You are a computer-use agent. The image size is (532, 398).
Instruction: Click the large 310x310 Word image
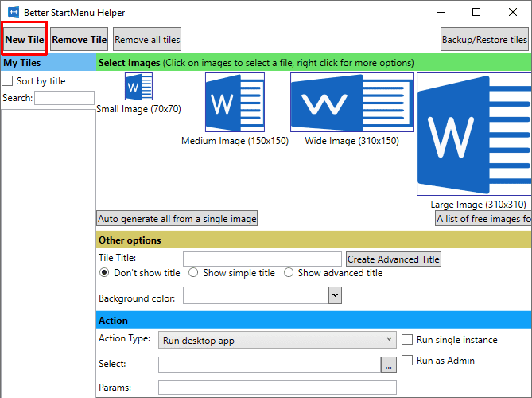[x=474, y=135]
